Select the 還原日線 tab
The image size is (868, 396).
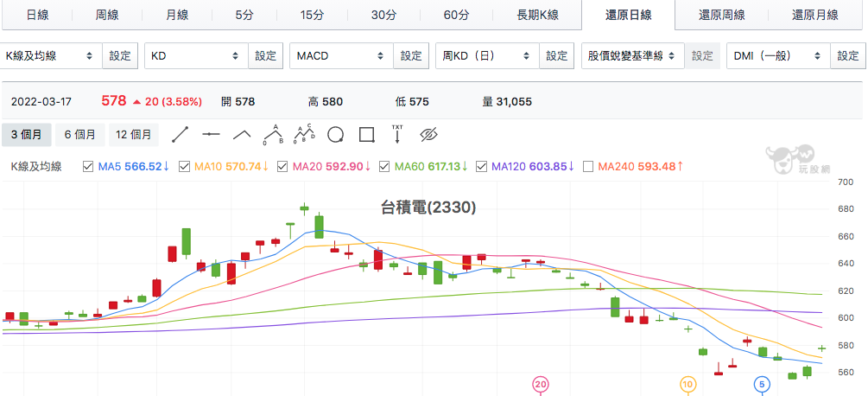[x=628, y=15]
